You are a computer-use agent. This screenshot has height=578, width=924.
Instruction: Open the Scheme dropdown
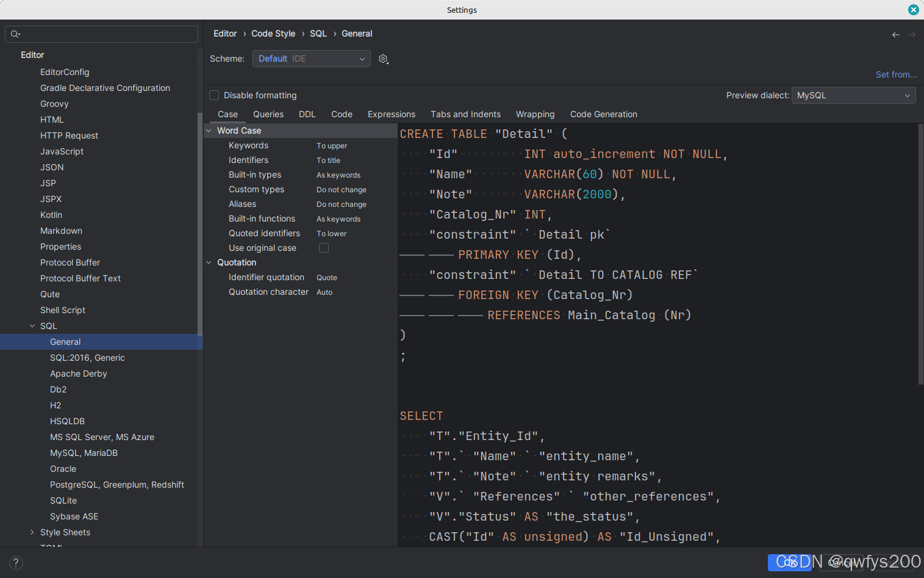point(311,59)
